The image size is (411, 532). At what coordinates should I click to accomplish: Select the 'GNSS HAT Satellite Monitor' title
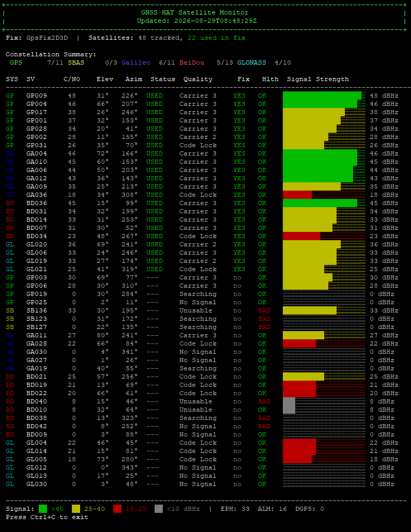click(194, 12)
